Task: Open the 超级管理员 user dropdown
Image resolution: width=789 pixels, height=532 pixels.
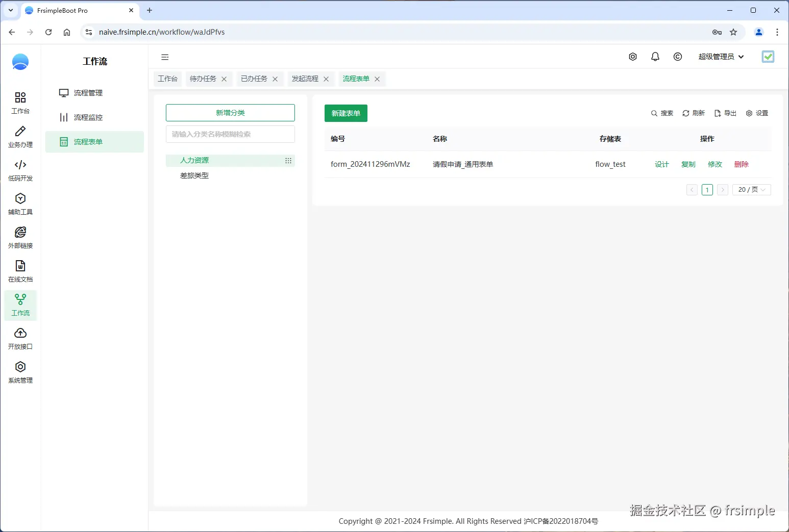Action: pos(721,57)
